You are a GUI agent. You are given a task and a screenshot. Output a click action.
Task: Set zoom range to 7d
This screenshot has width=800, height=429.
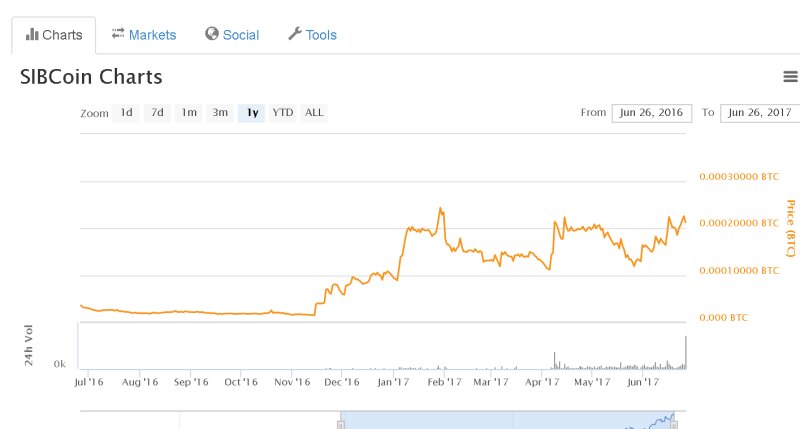click(x=157, y=113)
